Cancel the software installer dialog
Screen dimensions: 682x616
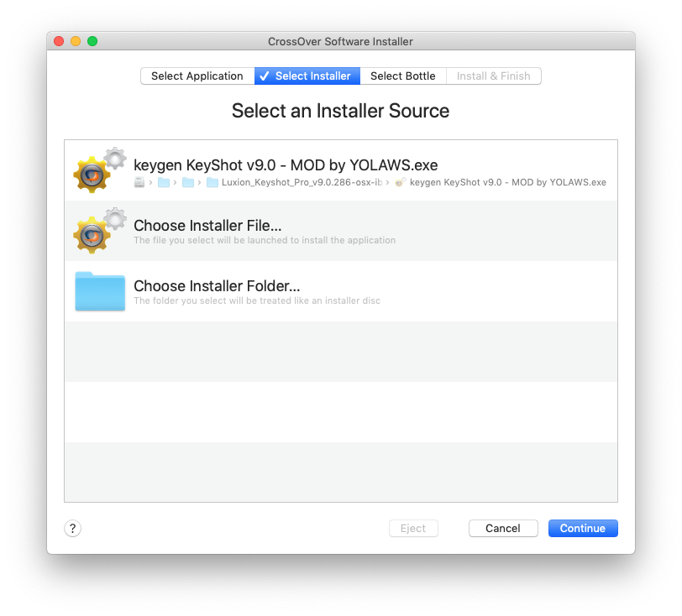click(x=503, y=528)
